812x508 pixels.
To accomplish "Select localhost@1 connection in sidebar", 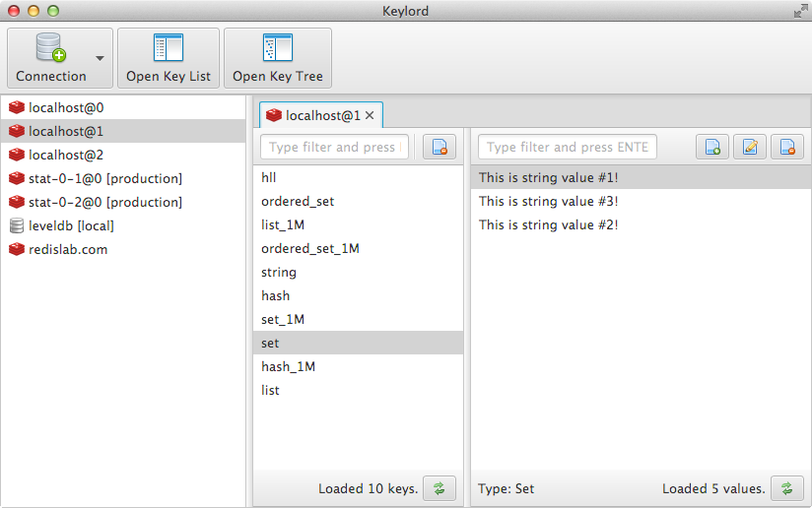I will pos(123,131).
